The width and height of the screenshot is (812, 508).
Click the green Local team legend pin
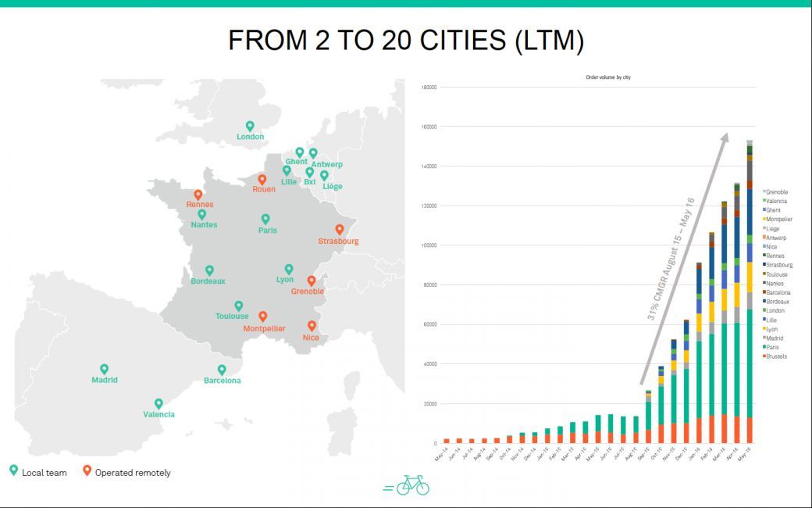coord(13,471)
